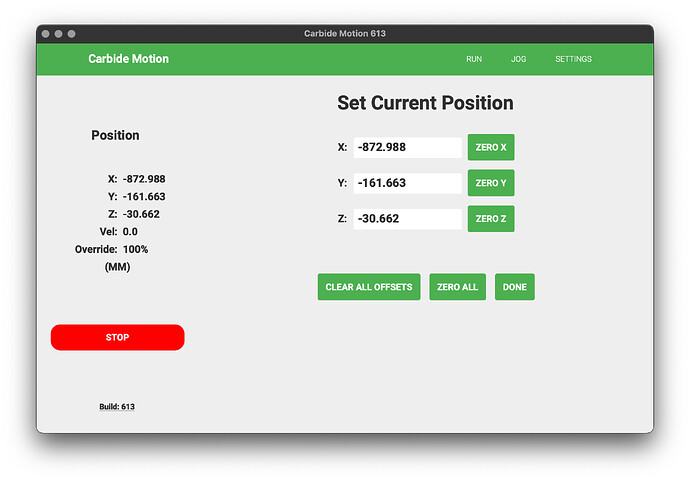Open the SETTINGS menu
The image size is (690, 480).
(573, 59)
